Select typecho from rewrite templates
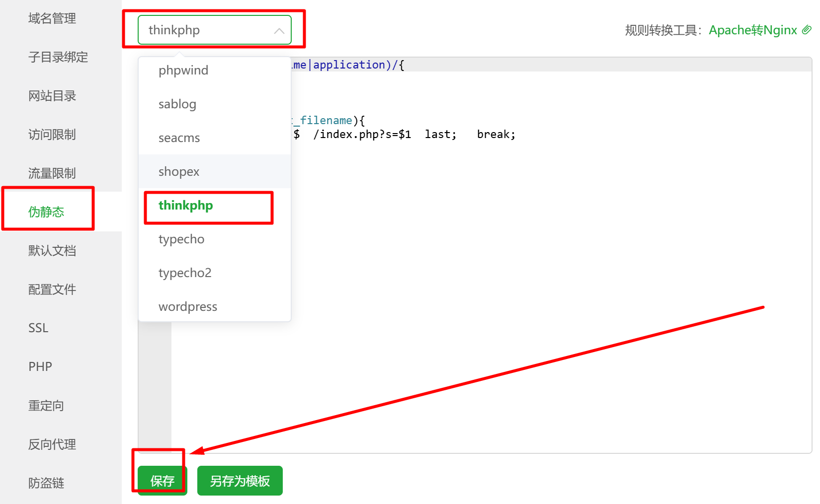The width and height of the screenshot is (820, 504). point(181,239)
